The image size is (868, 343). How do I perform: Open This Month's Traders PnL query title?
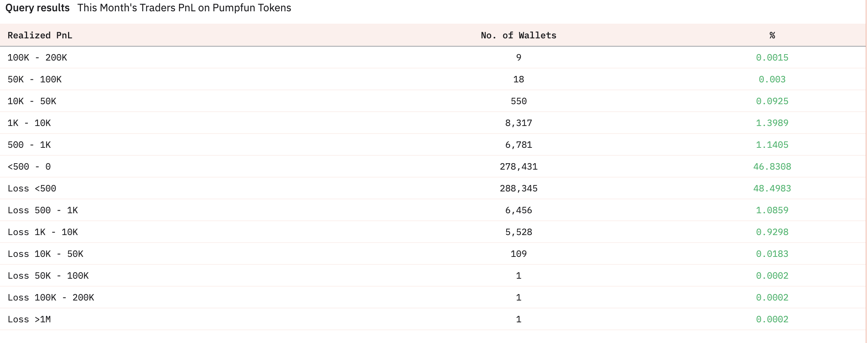184,8
